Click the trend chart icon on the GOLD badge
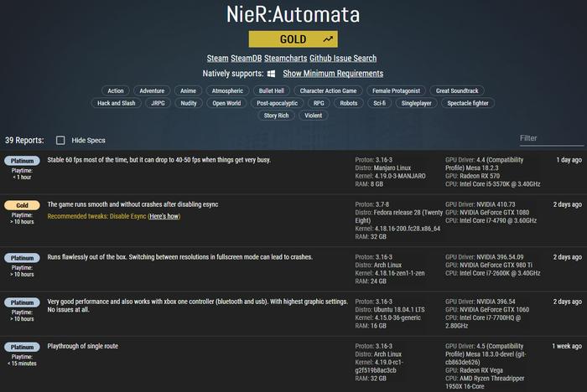The image size is (587, 392). (x=328, y=39)
